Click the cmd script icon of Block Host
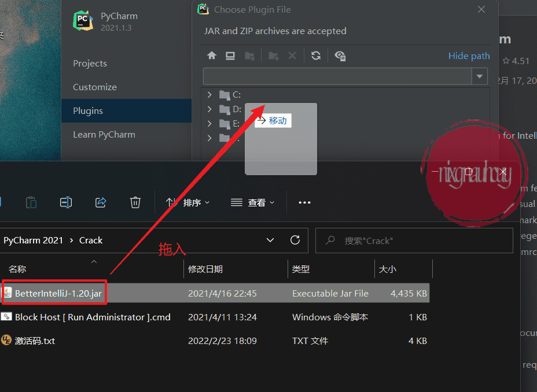The height and width of the screenshot is (392, 537). [x=6, y=316]
